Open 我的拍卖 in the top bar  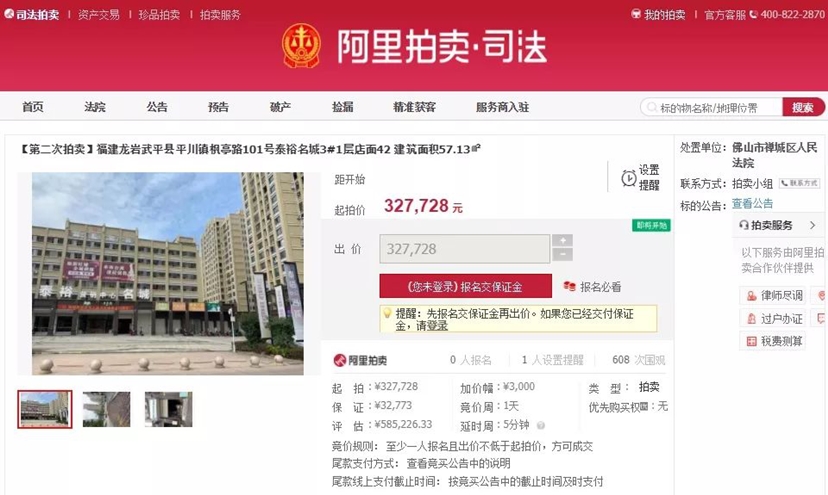[658, 15]
